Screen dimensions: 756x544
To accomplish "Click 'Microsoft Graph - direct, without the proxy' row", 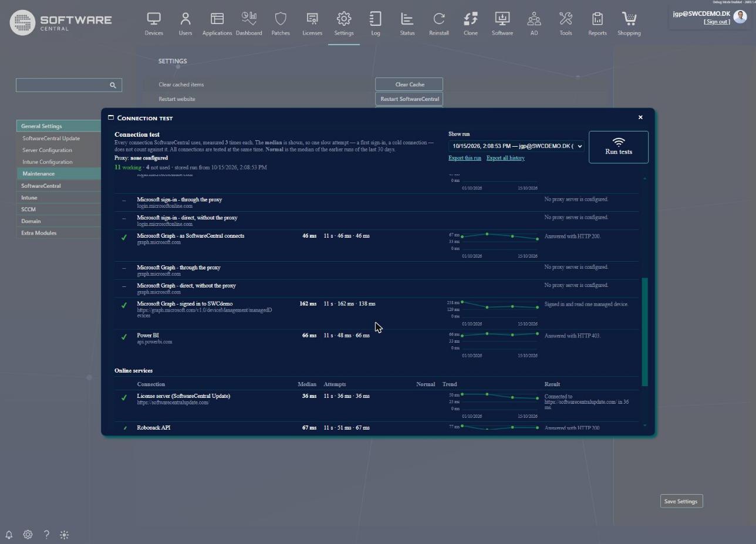I will 376,288.
